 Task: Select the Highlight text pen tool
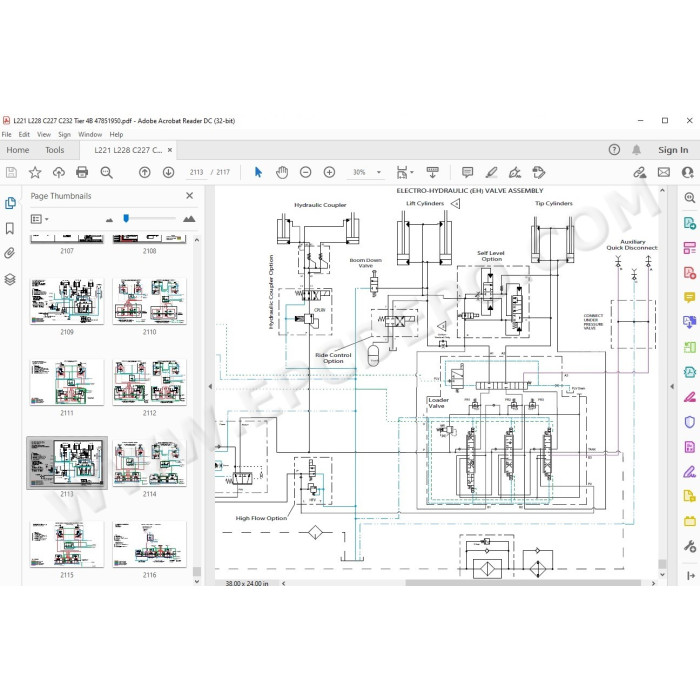click(491, 172)
